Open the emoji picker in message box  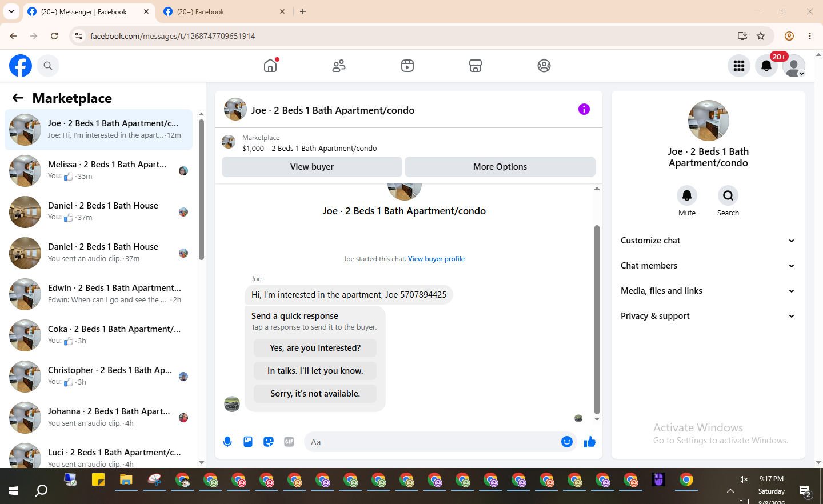pos(567,442)
